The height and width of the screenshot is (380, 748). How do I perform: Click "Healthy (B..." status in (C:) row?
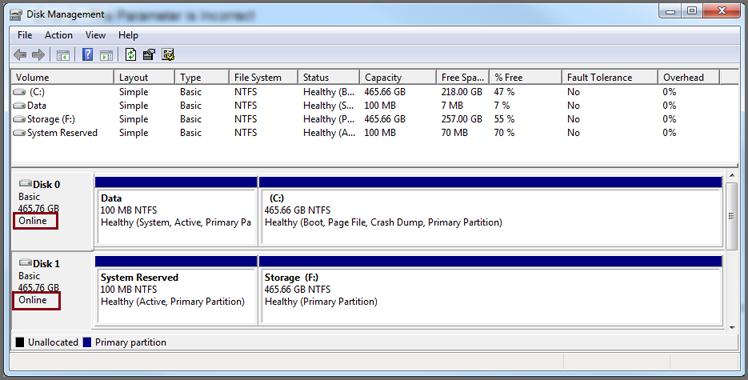[x=329, y=92]
